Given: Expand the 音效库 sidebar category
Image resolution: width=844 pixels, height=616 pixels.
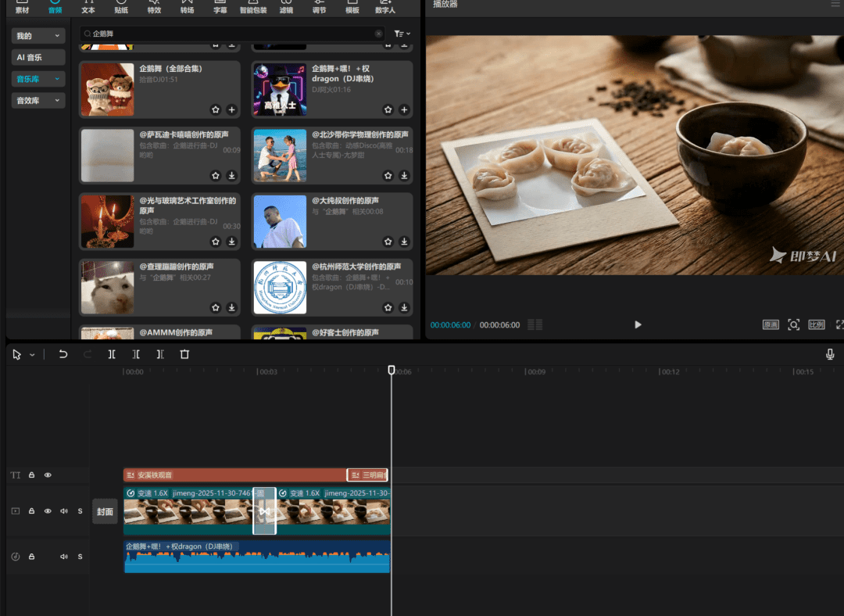Looking at the screenshot, I should point(38,100).
